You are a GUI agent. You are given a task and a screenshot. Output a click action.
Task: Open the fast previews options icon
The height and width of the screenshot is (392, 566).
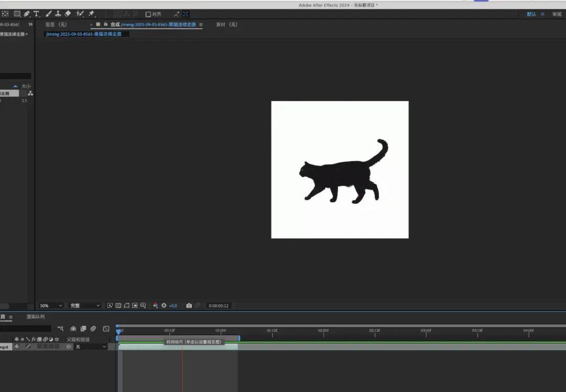tap(110, 306)
